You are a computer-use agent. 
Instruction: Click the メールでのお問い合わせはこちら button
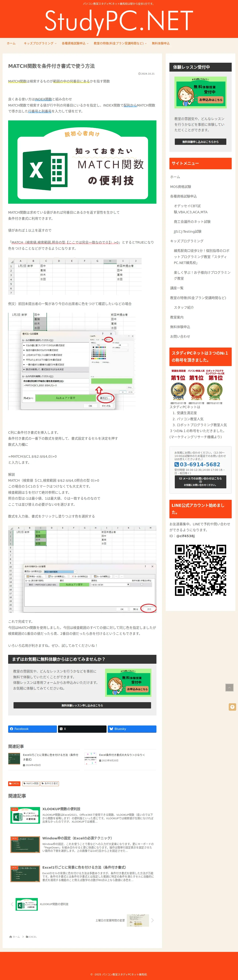tap(200, 482)
